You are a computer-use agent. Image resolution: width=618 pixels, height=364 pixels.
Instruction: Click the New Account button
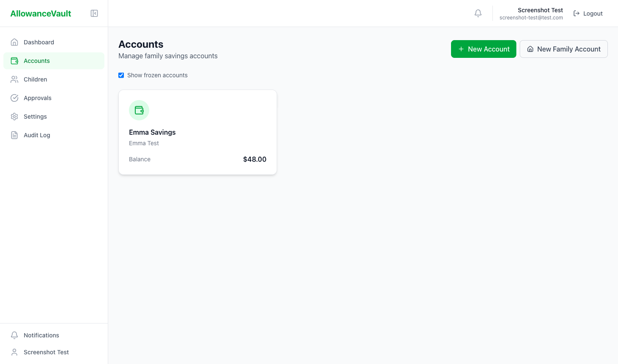484,49
